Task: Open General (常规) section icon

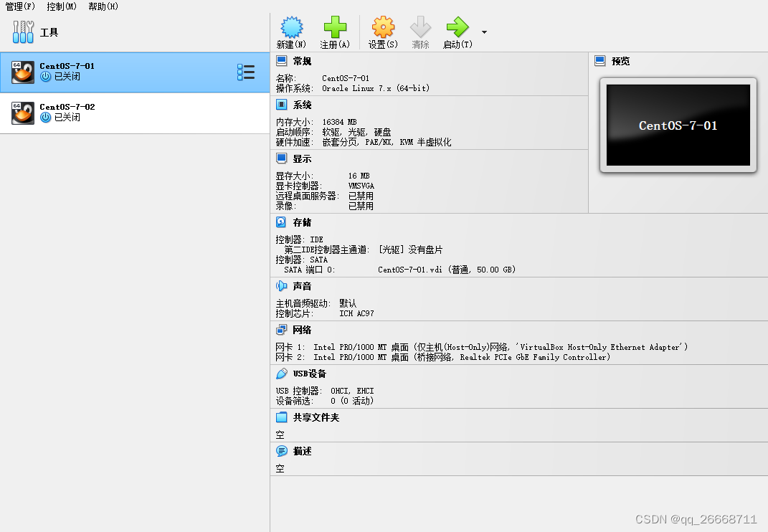Action: click(282, 61)
